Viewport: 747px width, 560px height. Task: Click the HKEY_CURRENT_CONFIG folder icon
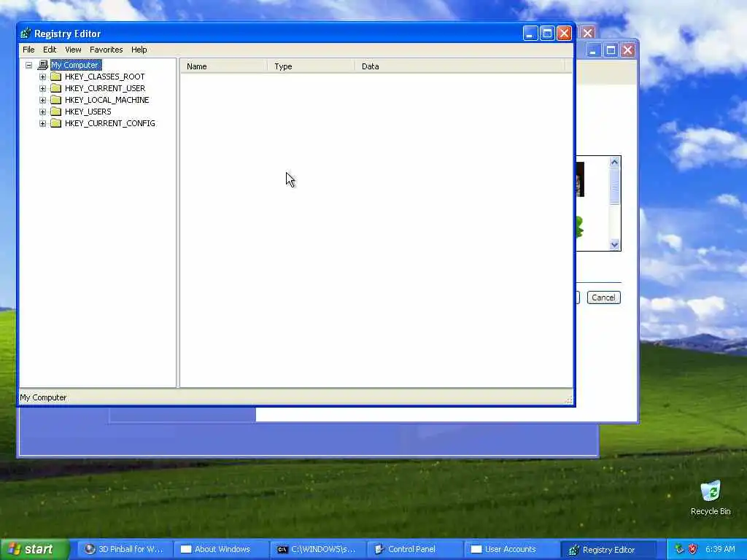[56, 122]
